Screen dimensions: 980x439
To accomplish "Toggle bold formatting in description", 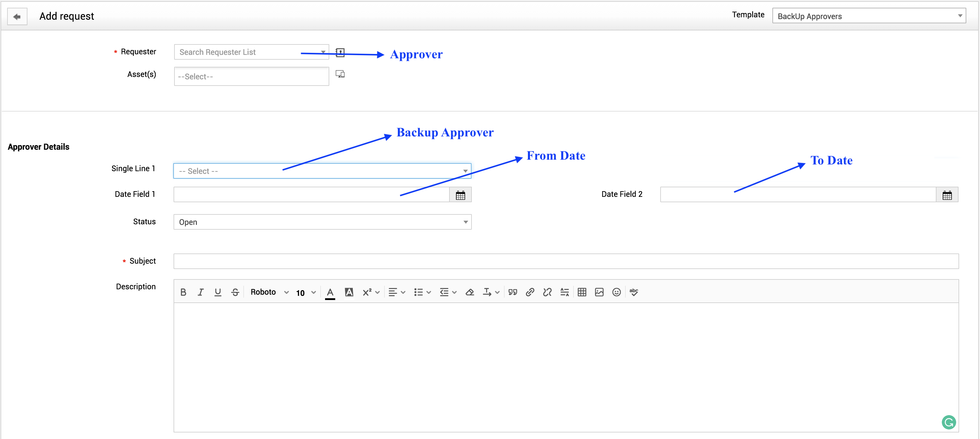I will tap(183, 292).
